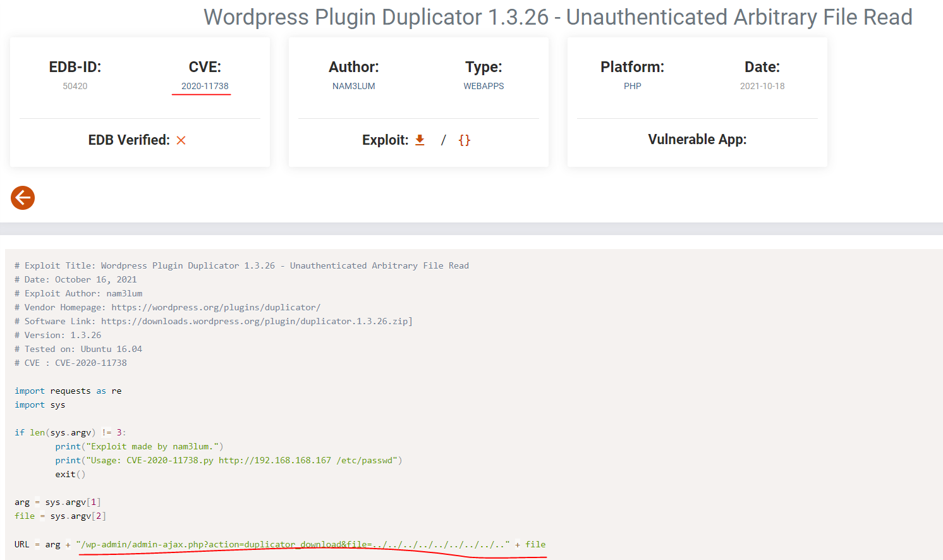Click the '# Date: October 16, 2021' line

[76, 279]
